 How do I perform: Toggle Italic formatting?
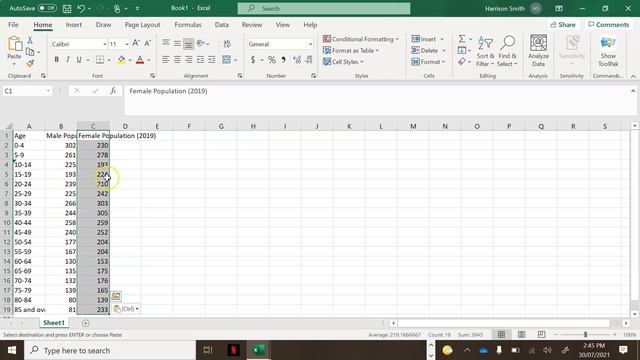[x=68, y=60]
